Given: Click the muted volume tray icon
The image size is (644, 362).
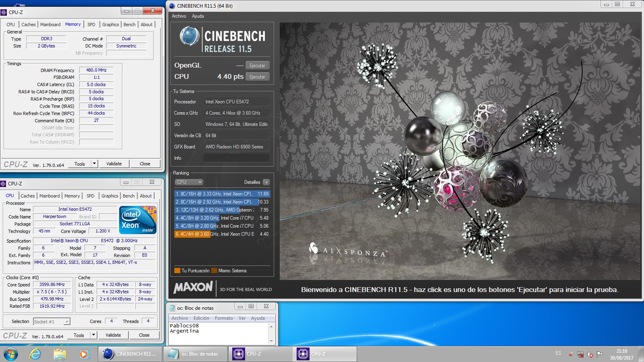Looking at the screenshot, I should coord(590,354).
